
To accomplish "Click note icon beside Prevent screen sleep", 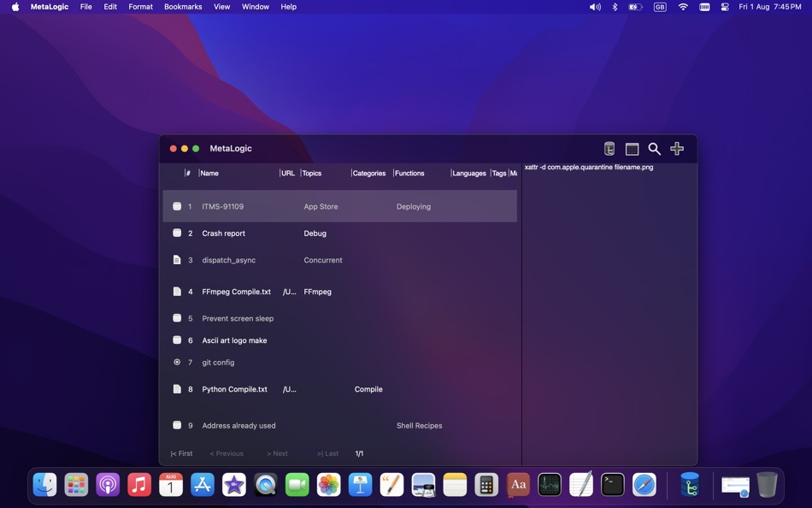I will (177, 318).
